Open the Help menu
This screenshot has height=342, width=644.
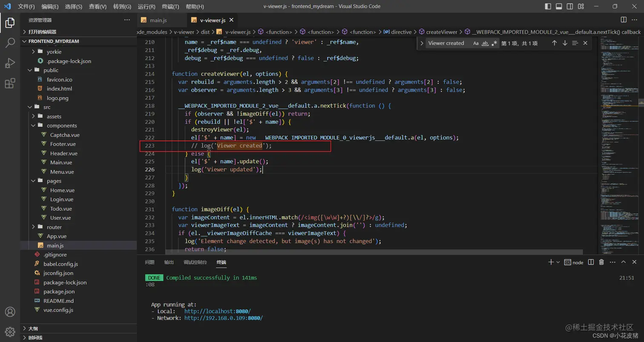pos(195,6)
